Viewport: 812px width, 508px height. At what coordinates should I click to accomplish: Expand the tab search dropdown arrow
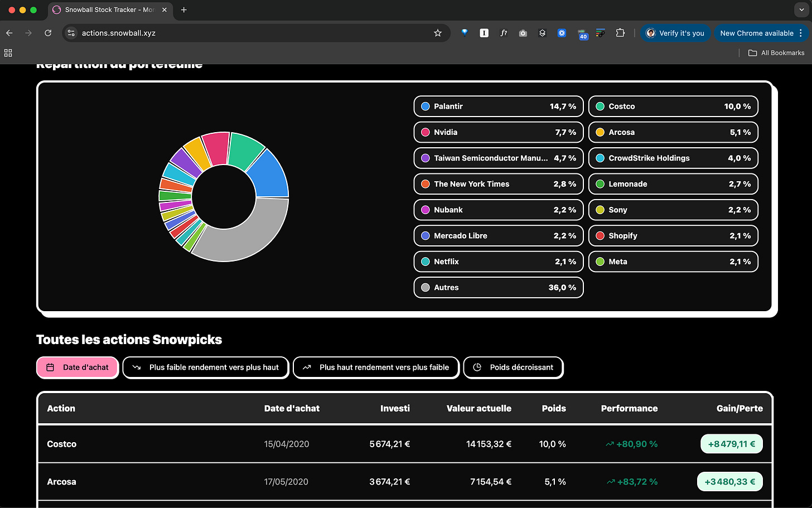coord(801,9)
